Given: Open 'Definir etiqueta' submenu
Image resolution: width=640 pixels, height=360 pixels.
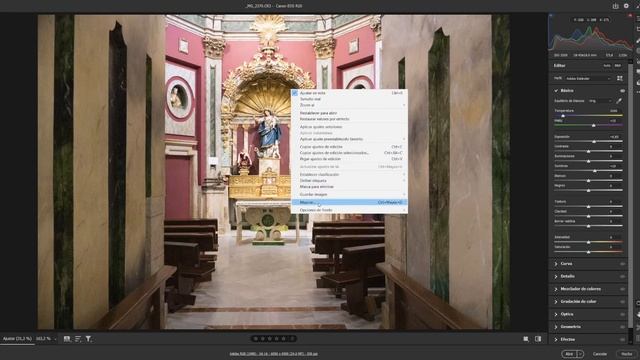Looking at the screenshot, I should pos(349,180).
